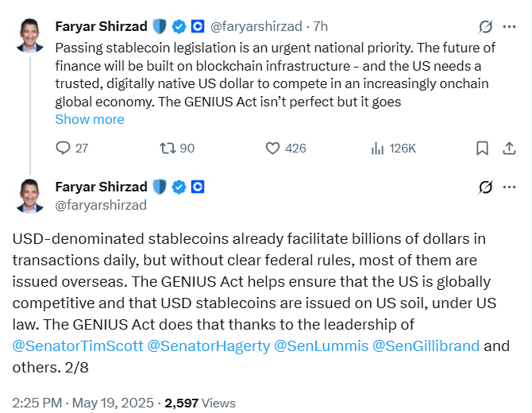
Task: Open the three-dot menu on first tweet
Action: coord(508,26)
